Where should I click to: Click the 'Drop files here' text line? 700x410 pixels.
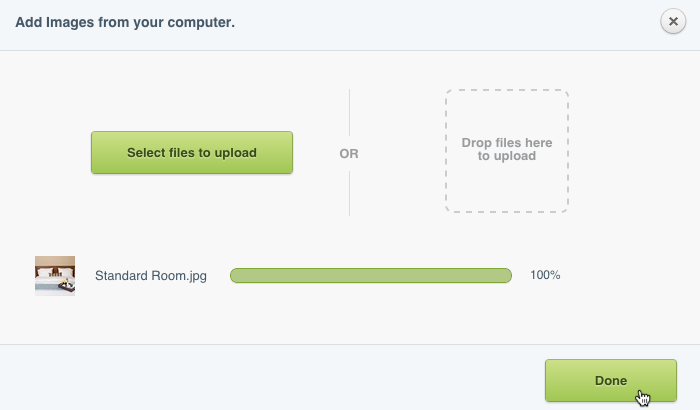click(x=507, y=143)
